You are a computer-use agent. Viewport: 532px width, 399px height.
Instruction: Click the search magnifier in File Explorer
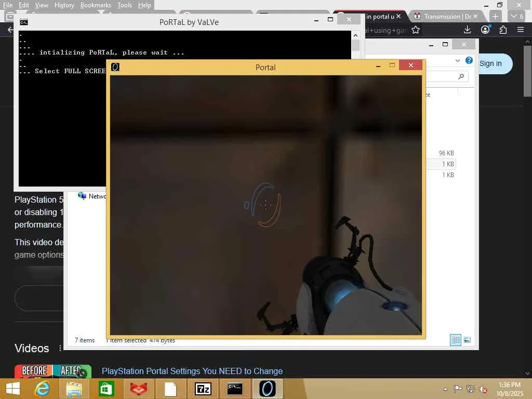point(461,77)
